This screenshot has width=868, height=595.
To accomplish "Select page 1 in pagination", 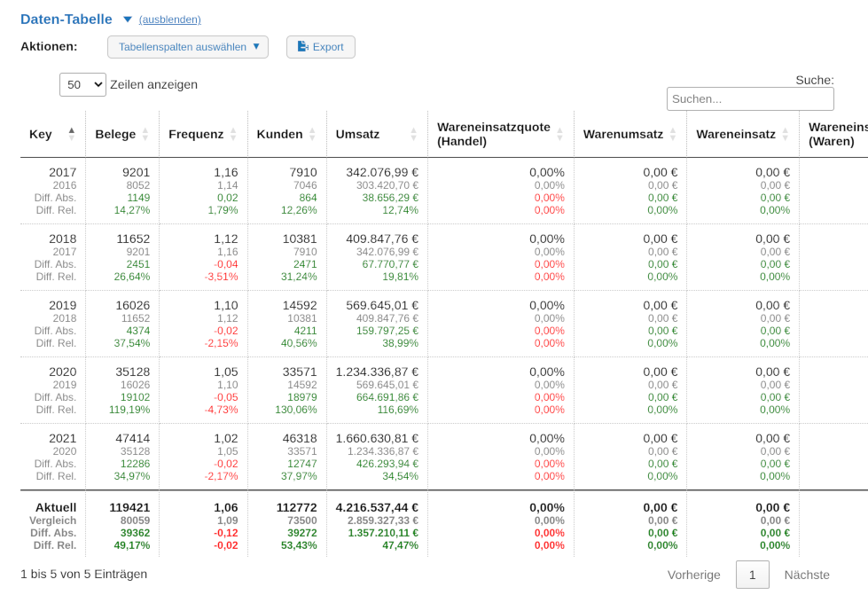I will pos(752,575).
